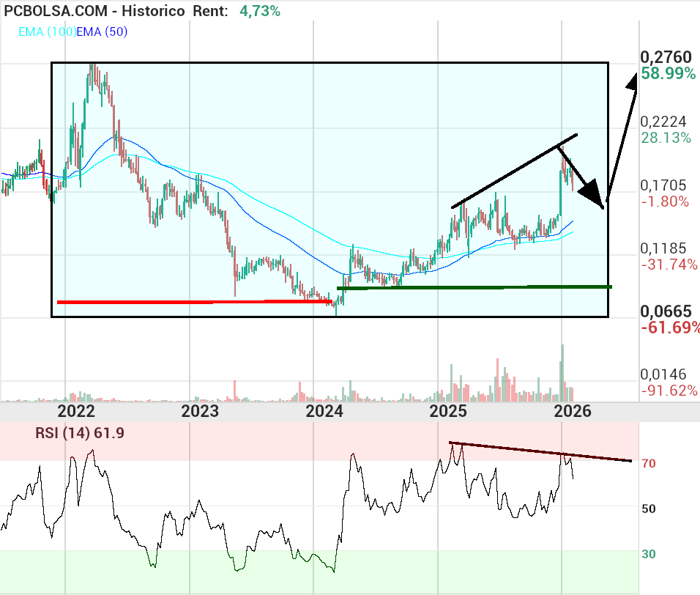This screenshot has width=700, height=595.
Task: Select the 2022 year marker on the time axis
Action: pos(76,410)
